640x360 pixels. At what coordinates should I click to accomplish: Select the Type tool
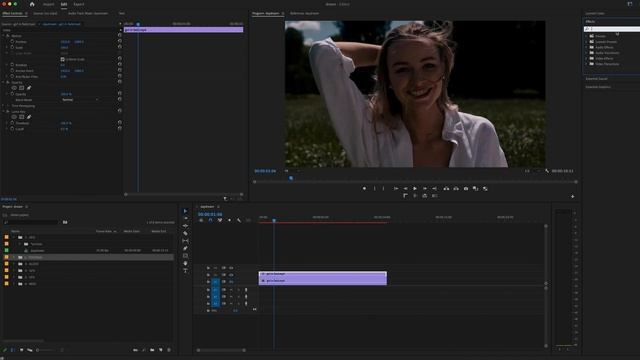(185, 271)
